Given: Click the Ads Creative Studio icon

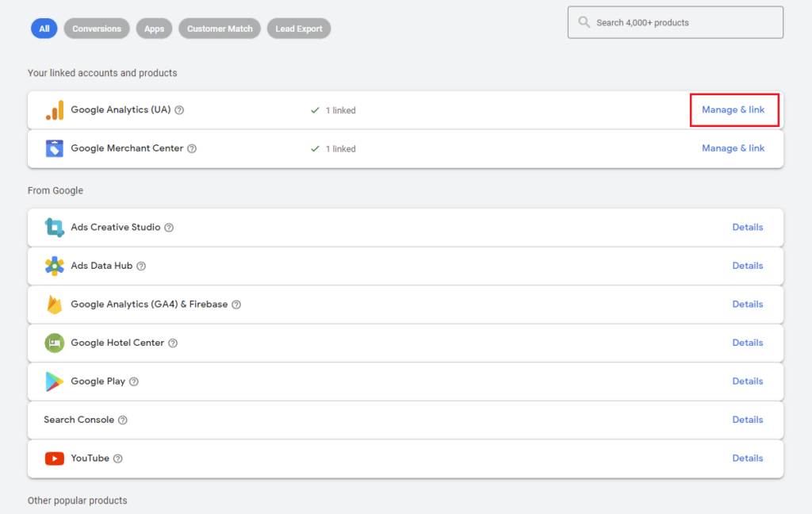Looking at the screenshot, I should pyautogui.click(x=54, y=228).
